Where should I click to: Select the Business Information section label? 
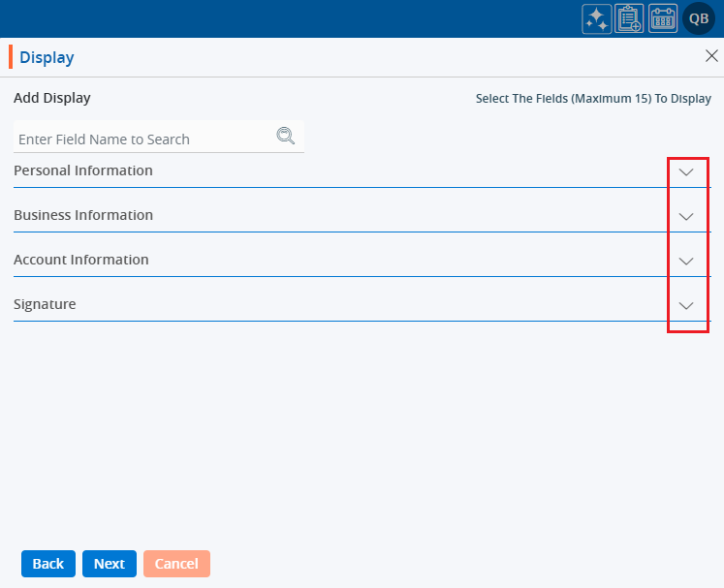[x=83, y=215]
